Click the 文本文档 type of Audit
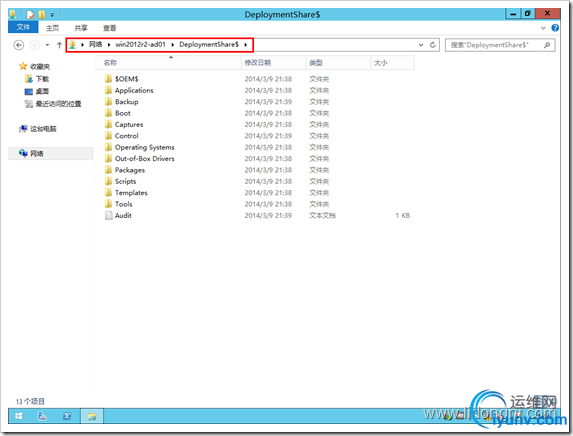 (322, 216)
